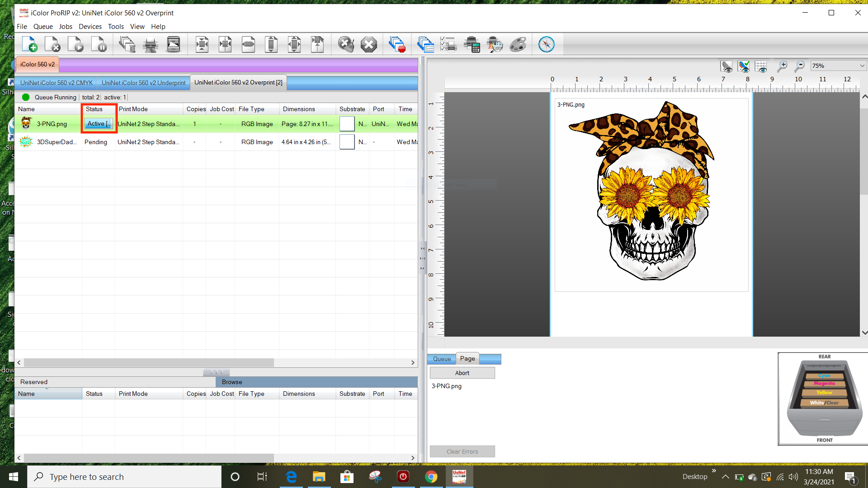Click the job list scroll right arrow

point(413,363)
